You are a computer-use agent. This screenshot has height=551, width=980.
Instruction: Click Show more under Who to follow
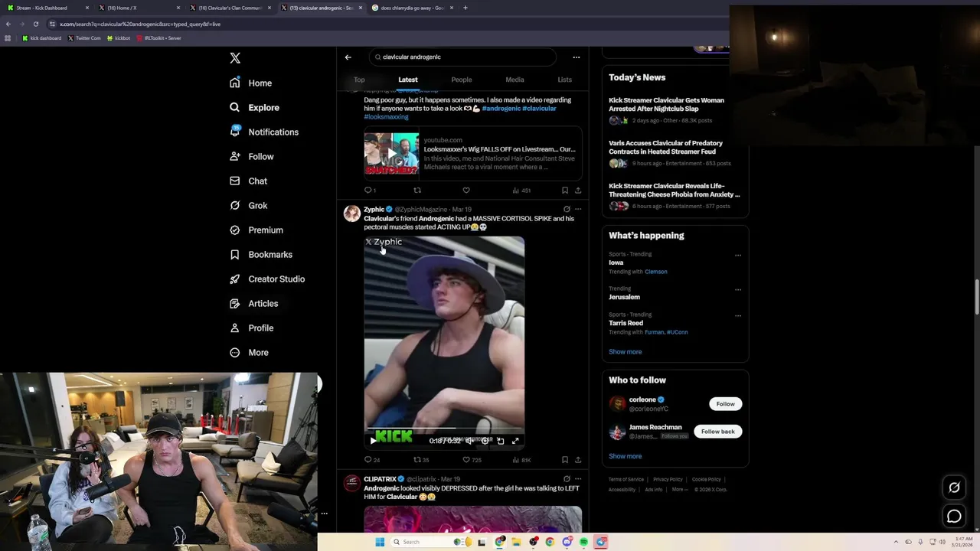[x=626, y=456]
